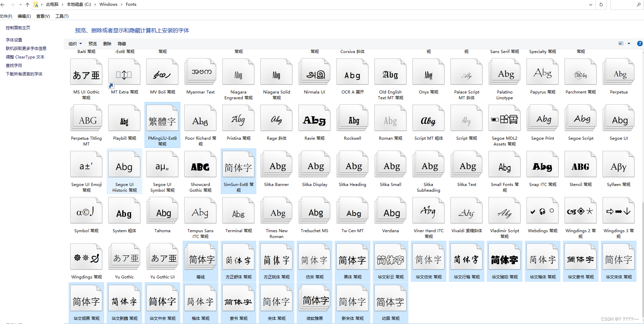Expand breadcrumb arrow after 本地磁盘 (C:)
The height and width of the screenshot is (324, 644).
[95, 4]
